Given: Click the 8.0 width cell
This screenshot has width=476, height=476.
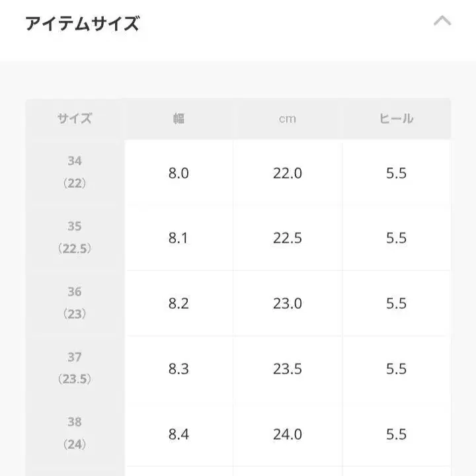Looking at the screenshot, I should tap(178, 173).
